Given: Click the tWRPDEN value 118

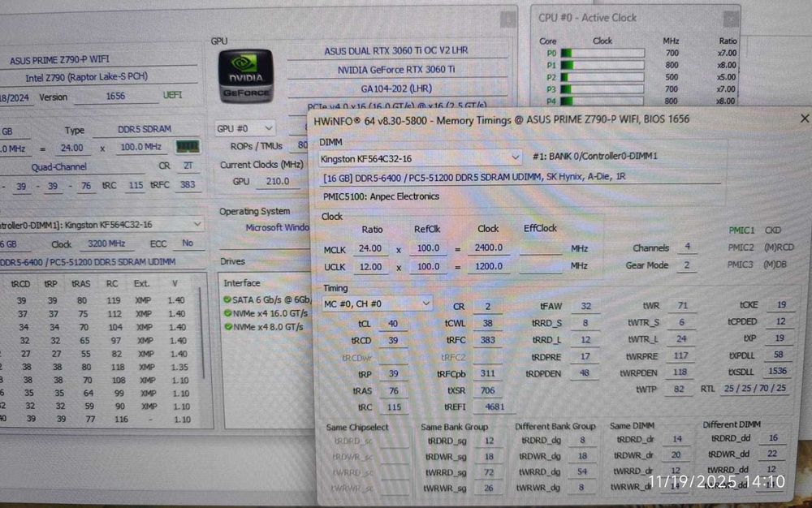Looking at the screenshot, I should click(680, 372).
